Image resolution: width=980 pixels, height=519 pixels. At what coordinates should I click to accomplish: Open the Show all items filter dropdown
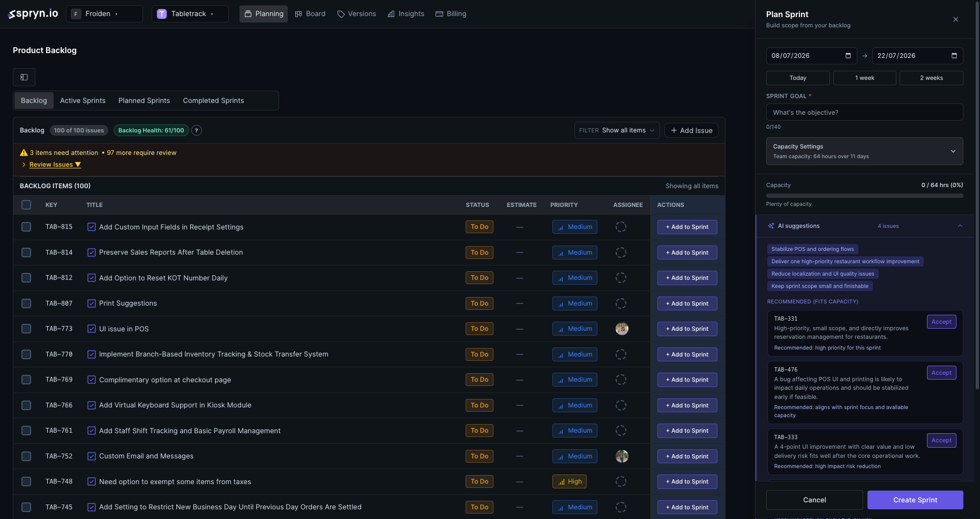(x=616, y=130)
